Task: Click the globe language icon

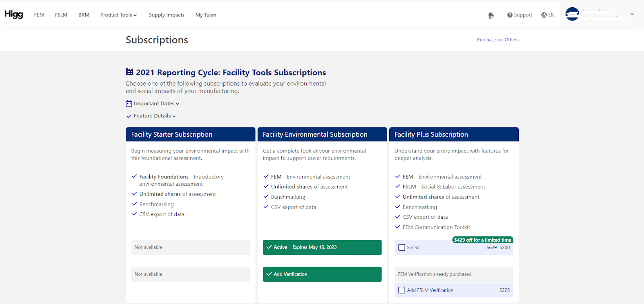Action: 544,15
